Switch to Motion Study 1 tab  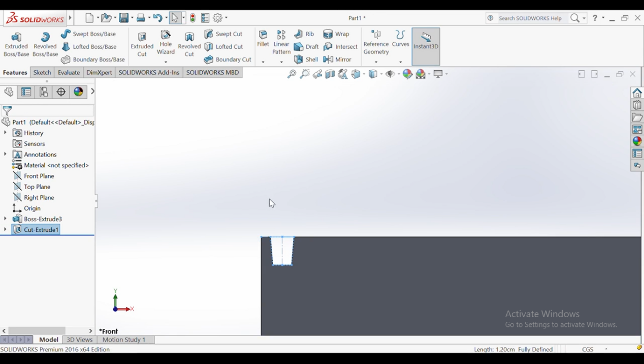pos(124,340)
